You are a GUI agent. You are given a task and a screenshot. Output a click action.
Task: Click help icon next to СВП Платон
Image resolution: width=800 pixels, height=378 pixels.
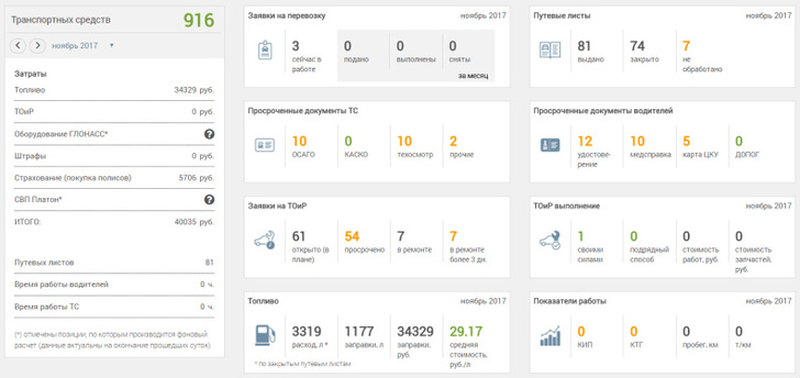(209, 199)
